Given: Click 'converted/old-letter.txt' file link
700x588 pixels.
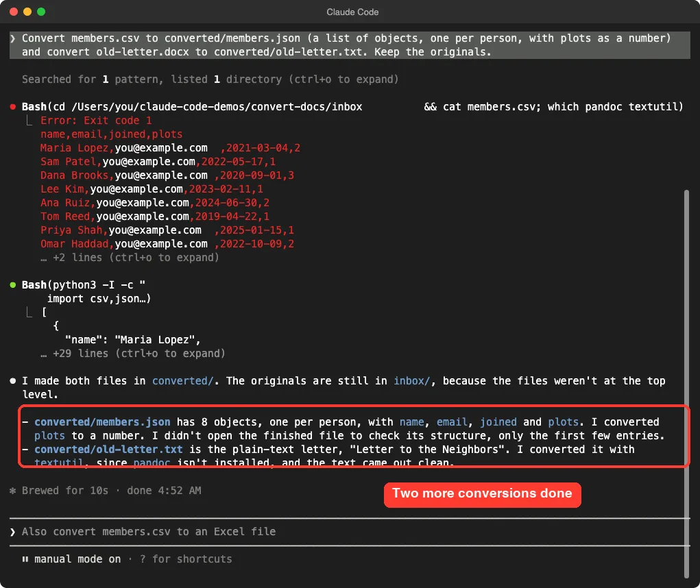Looking at the screenshot, I should (x=108, y=450).
